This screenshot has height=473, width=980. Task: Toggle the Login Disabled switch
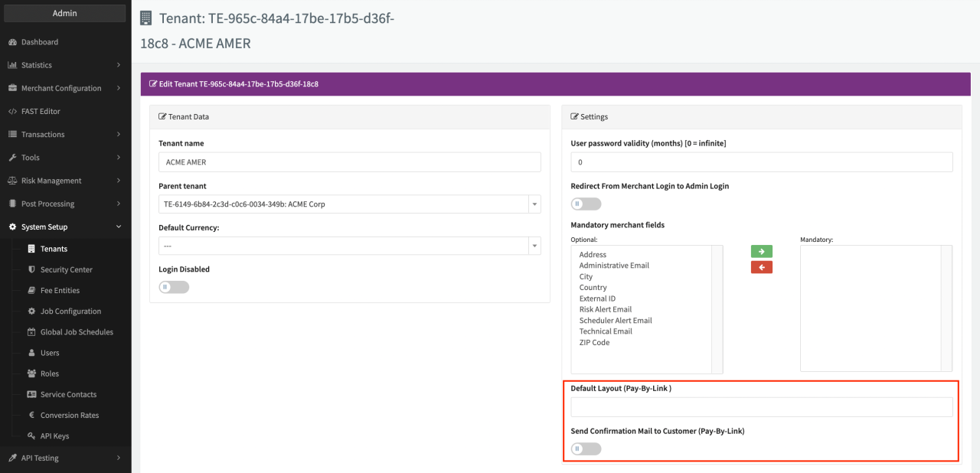click(174, 287)
